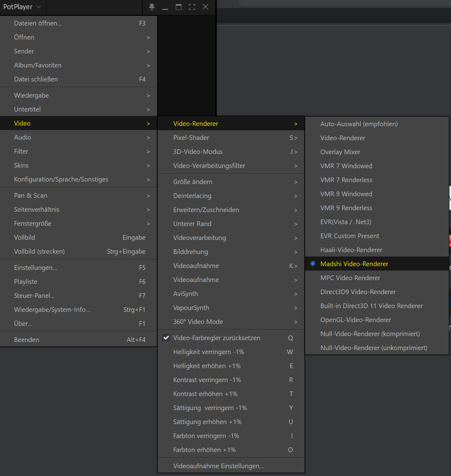This screenshot has width=451, height=476.
Task: Open Größe ändern submenu
Action: click(231, 182)
